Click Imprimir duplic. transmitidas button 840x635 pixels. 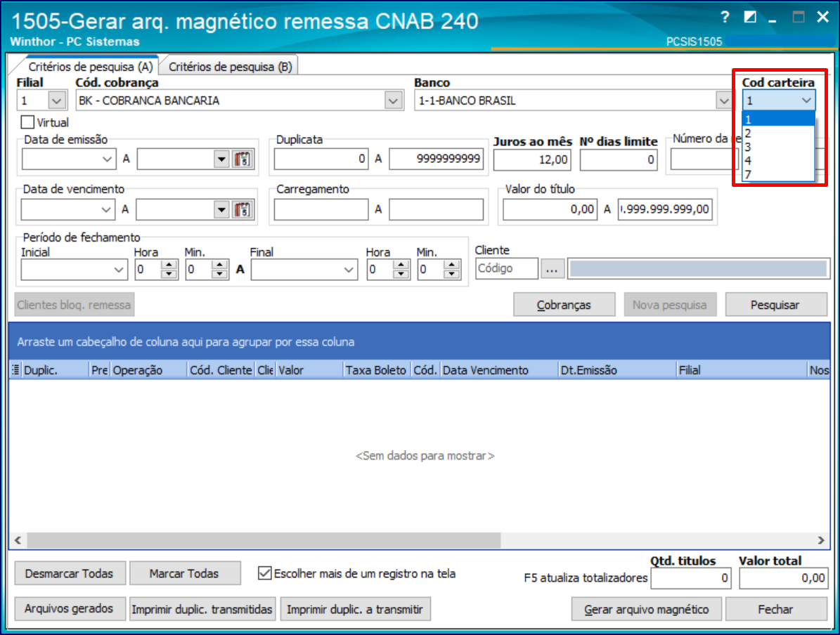click(202, 609)
